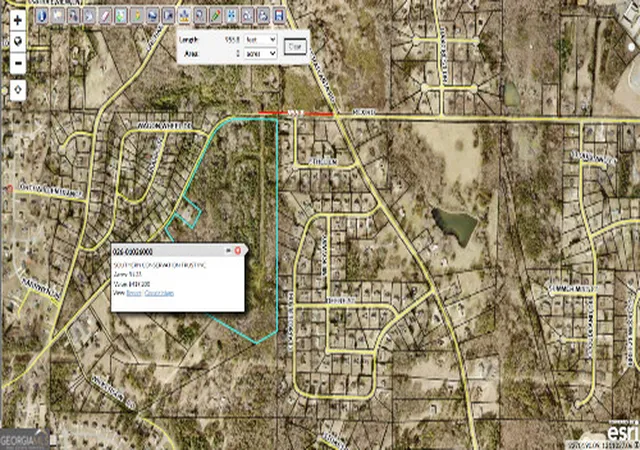This screenshot has width=640, height=450.
Task: Click the Clear measurement button
Action: (295, 47)
